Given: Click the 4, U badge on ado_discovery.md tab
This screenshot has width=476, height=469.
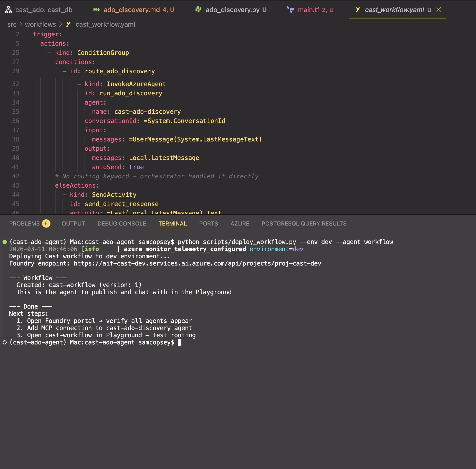Looking at the screenshot, I should click(168, 10).
